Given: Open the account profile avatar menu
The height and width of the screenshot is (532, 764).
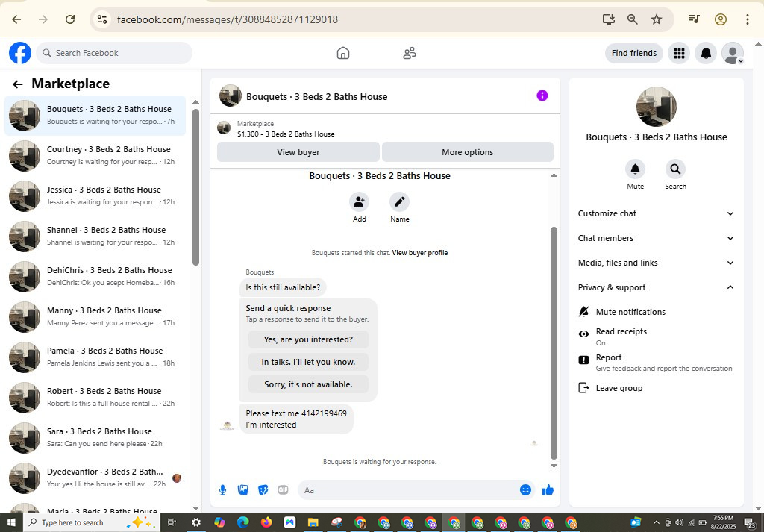Looking at the screenshot, I should pos(733,53).
